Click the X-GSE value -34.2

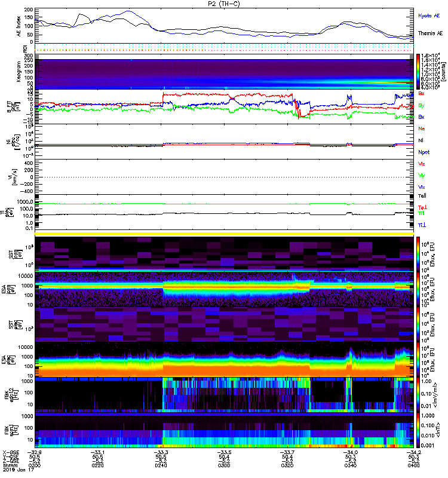pyautogui.click(x=413, y=452)
